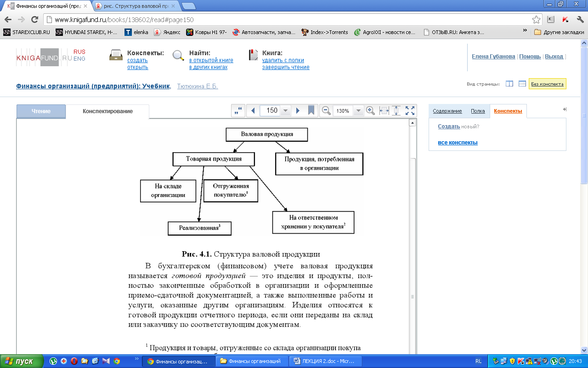Search в открытой книге link
Viewport: 588px width, 368px height.
(211, 60)
